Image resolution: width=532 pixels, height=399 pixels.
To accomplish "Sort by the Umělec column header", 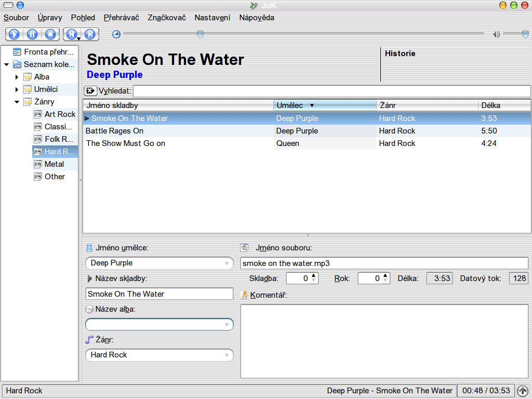I will coord(325,105).
